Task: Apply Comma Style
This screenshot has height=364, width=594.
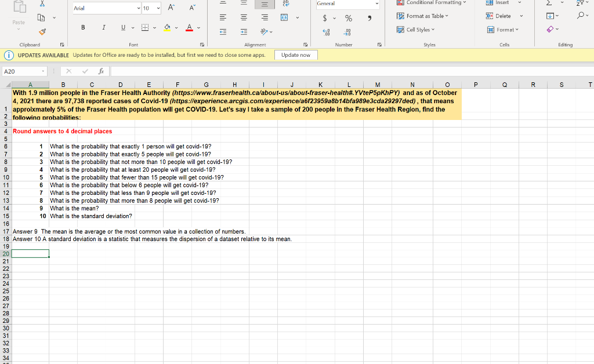Action: [370, 18]
